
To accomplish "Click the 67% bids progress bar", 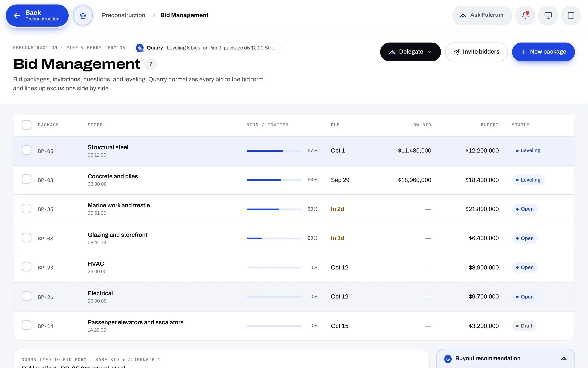I will pos(274,151).
